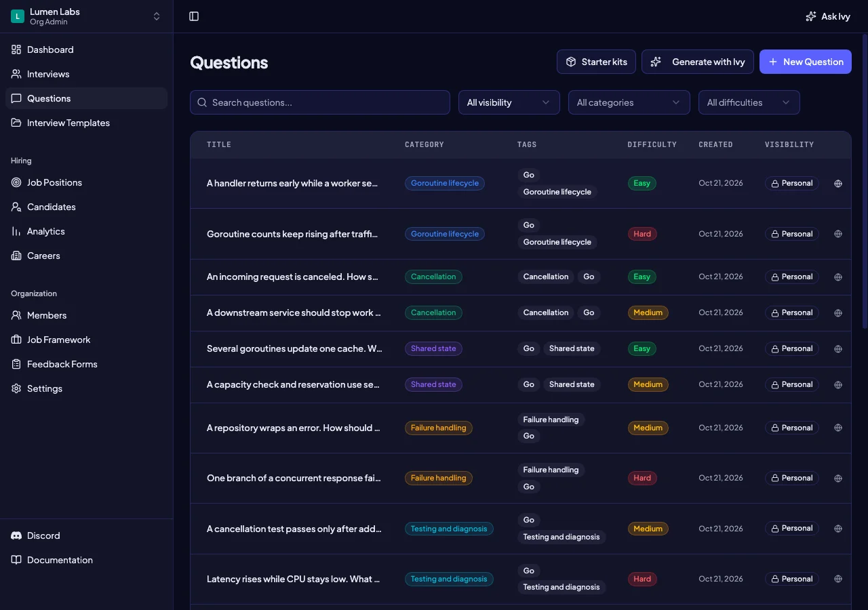Click the Settings gear icon

coord(16,388)
